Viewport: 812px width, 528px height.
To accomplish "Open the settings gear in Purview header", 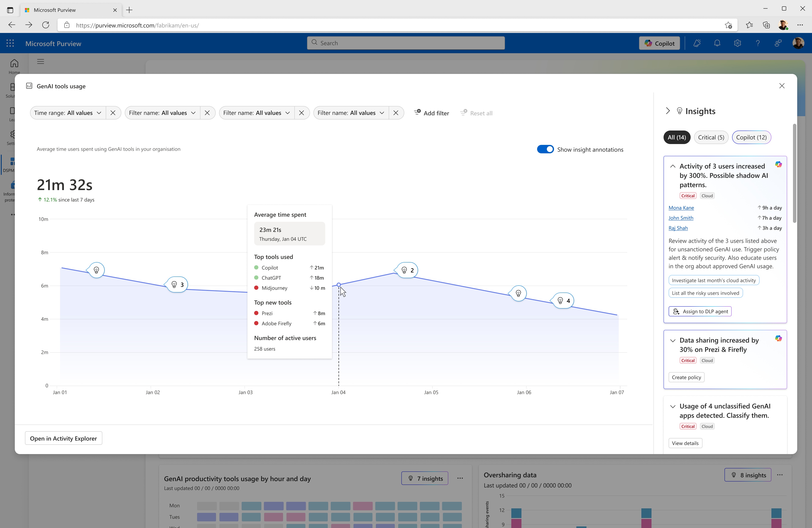I will (737, 43).
